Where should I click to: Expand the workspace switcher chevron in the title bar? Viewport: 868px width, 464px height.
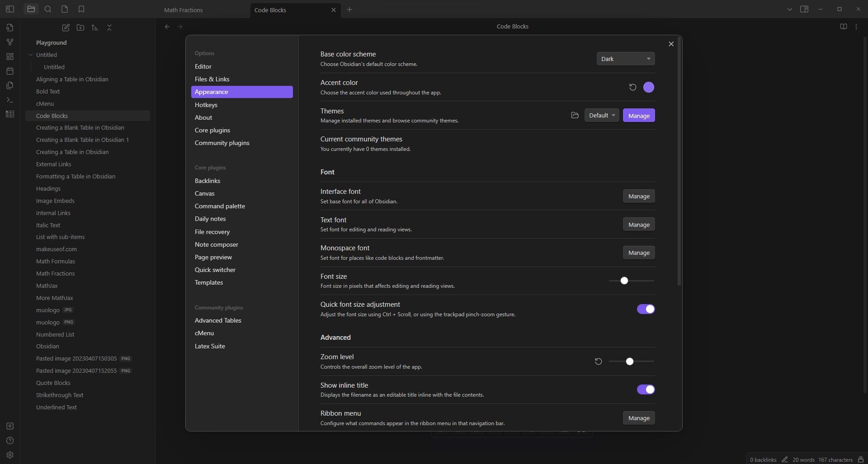[789, 9]
